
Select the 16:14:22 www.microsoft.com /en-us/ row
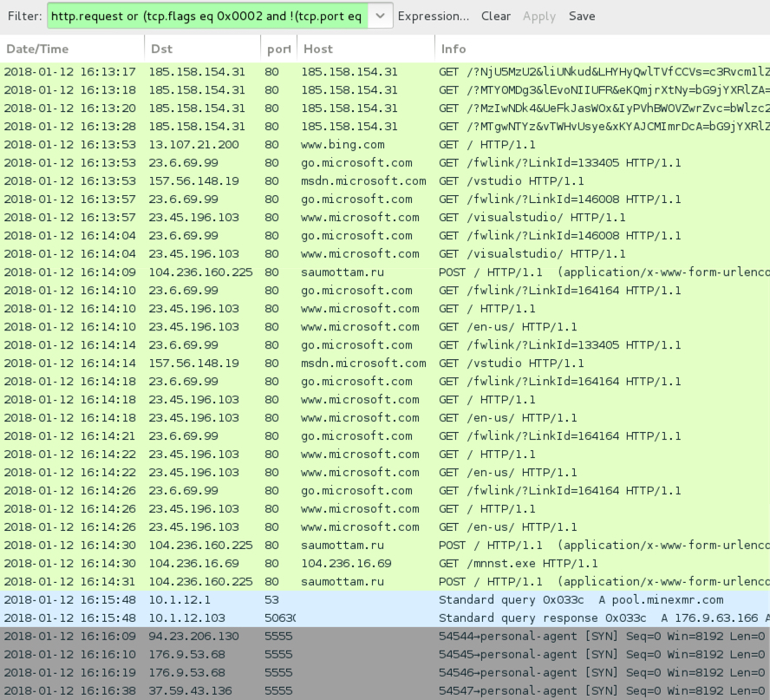385,472
